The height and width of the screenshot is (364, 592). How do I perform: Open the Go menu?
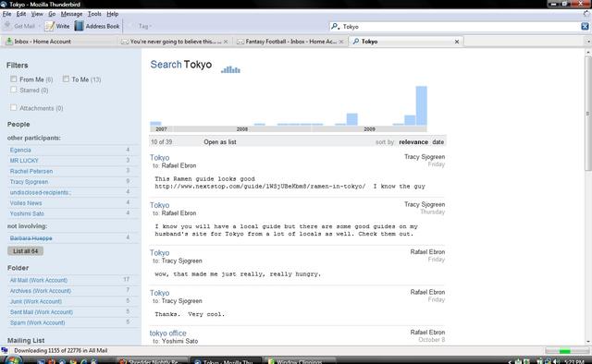click(52, 14)
